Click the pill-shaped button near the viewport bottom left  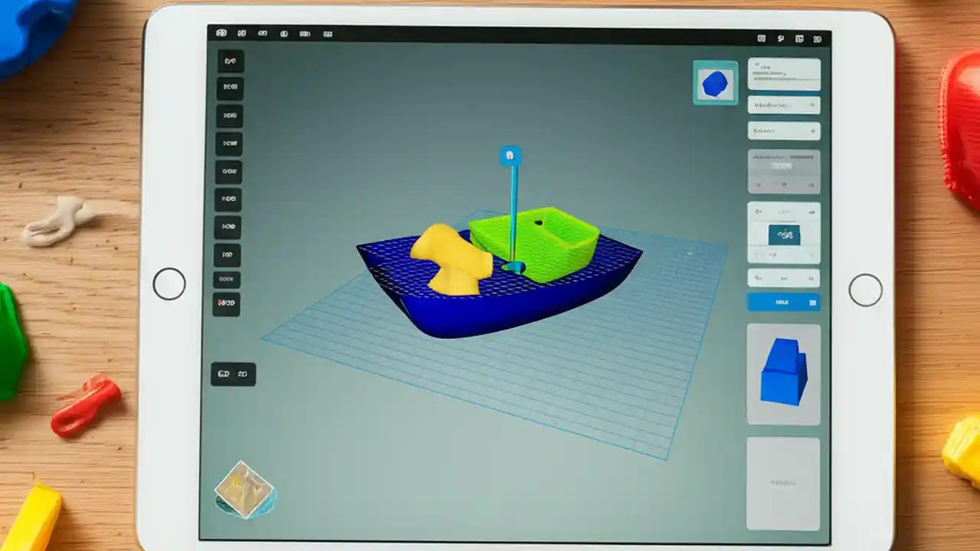(234, 373)
